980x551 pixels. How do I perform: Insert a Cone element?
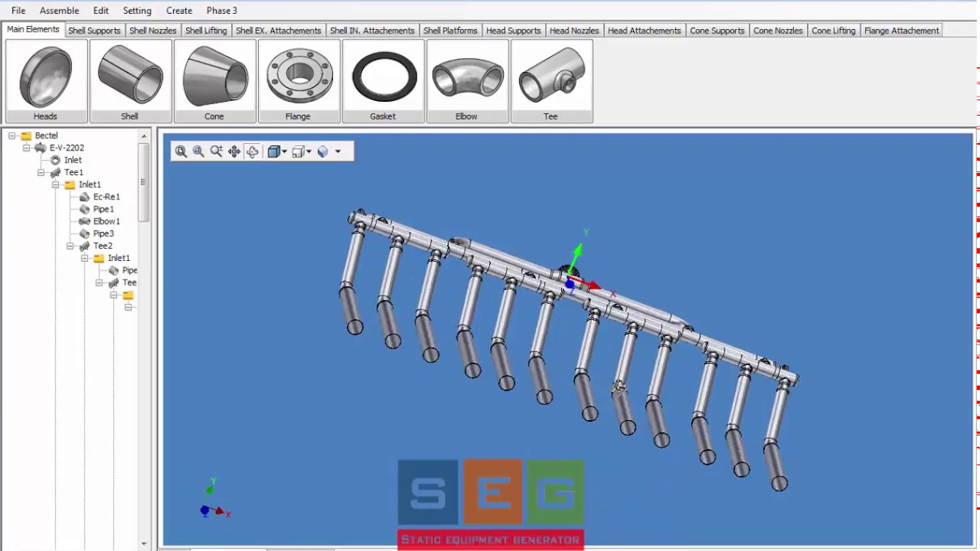[214, 81]
